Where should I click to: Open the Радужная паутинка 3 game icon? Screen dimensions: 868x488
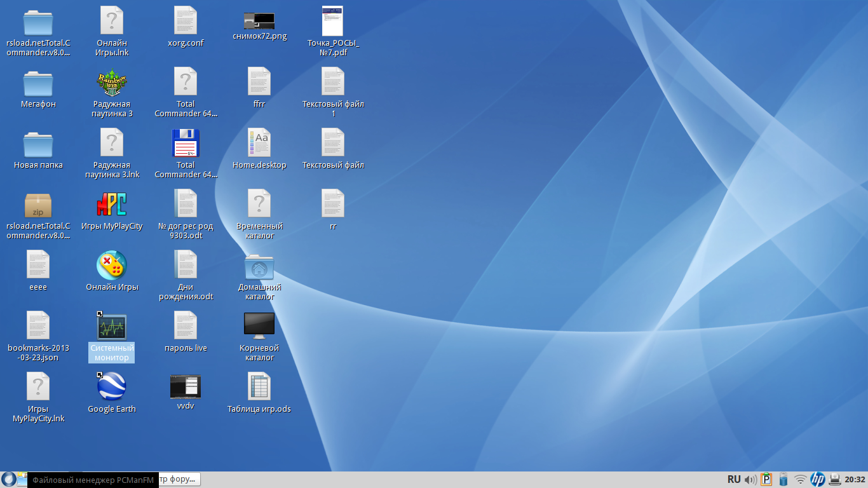tap(112, 83)
